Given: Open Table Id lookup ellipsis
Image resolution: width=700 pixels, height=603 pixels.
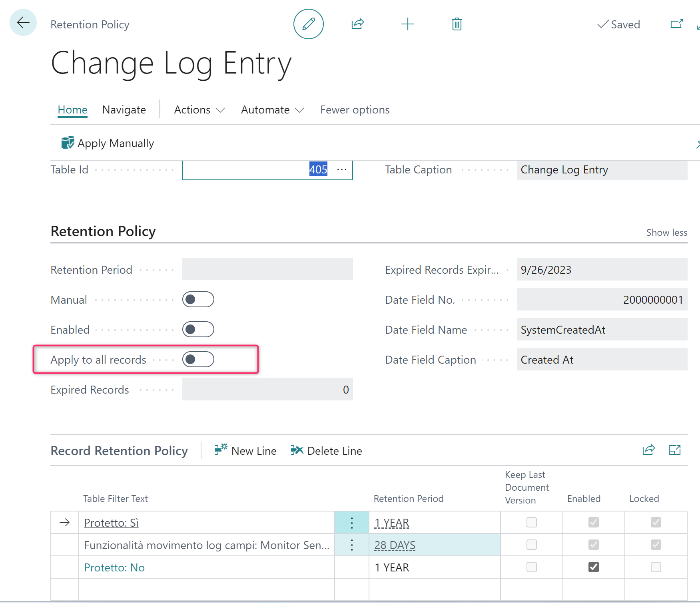Looking at the screenshot, I should [x=341, y=169].
